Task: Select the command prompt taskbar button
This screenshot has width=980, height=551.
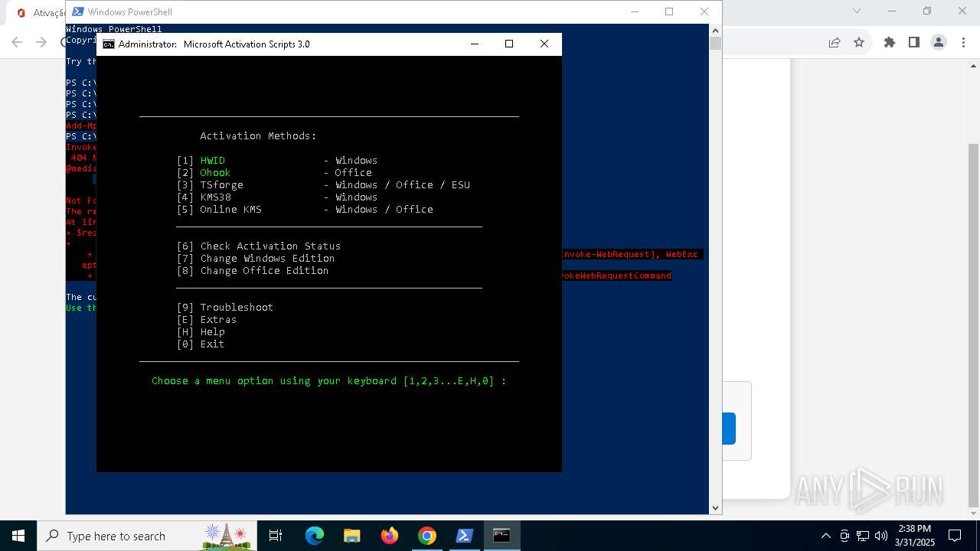Action: 501,536
